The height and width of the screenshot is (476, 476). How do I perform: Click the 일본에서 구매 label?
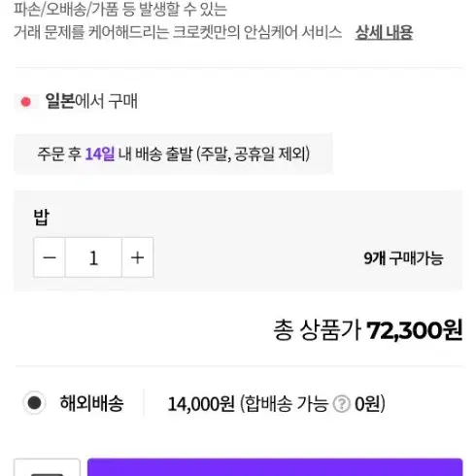[x=91, y=101]
